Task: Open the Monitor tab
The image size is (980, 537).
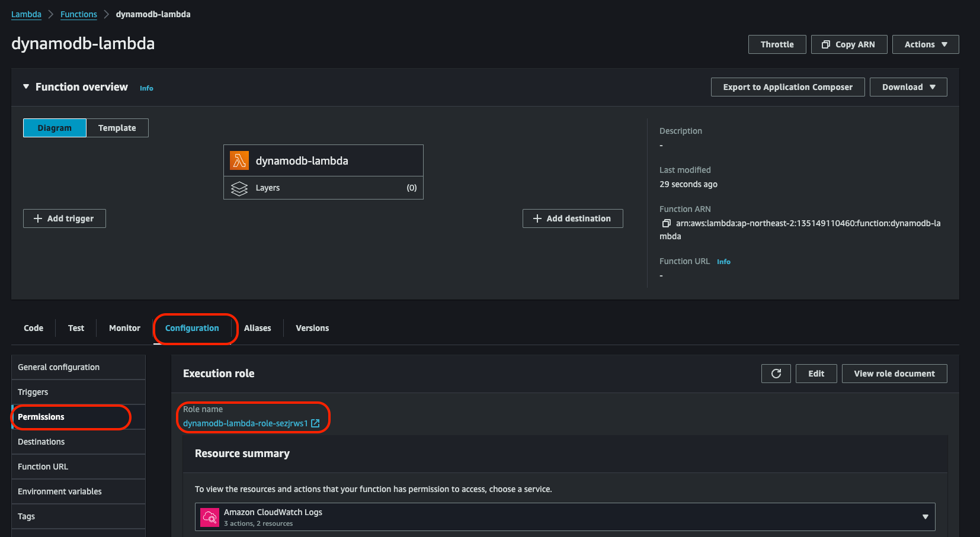Action: (x=124, y=328)
